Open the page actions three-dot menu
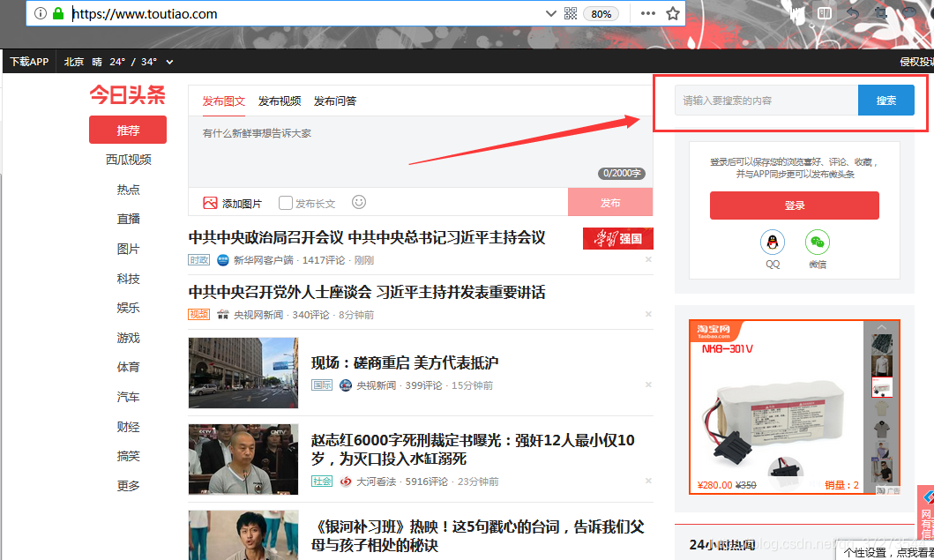Viewport: 934px width, 560px height. click(x=648, y=14)
